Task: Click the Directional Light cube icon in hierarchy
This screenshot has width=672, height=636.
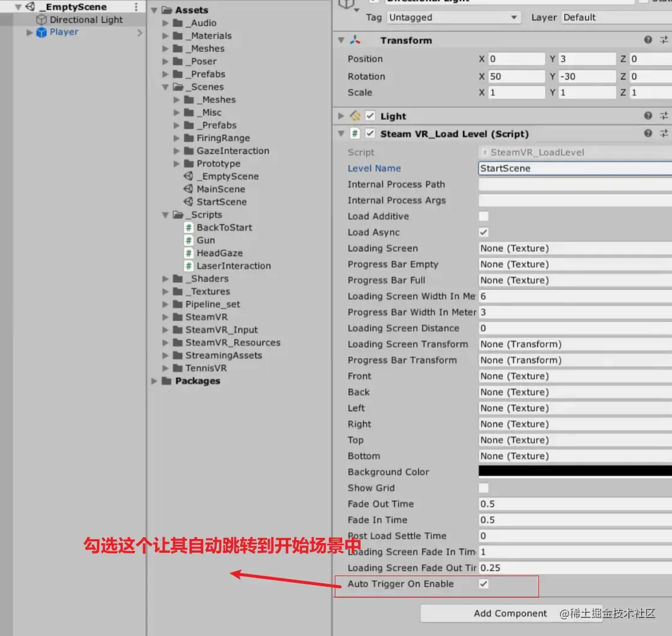Action: pyautogui.click(x=41, y=20)
